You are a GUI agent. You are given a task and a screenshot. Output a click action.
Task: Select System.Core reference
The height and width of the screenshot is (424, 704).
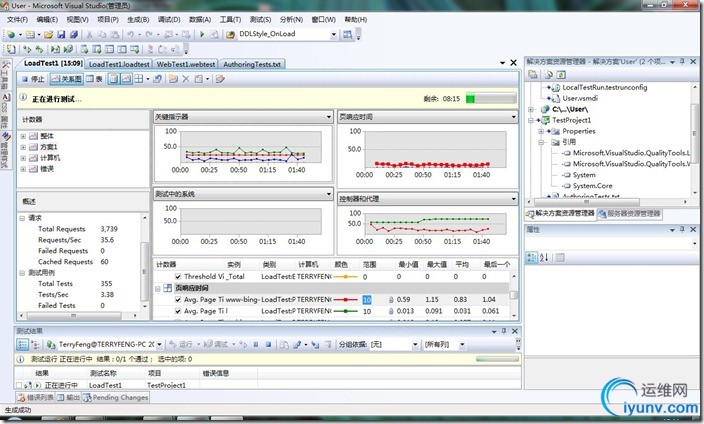(x=592, y=186)
